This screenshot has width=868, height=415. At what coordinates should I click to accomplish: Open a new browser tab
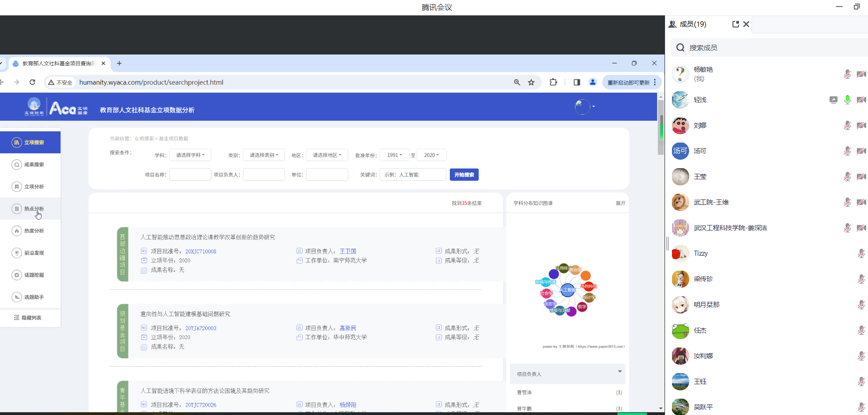coord(119,63)
